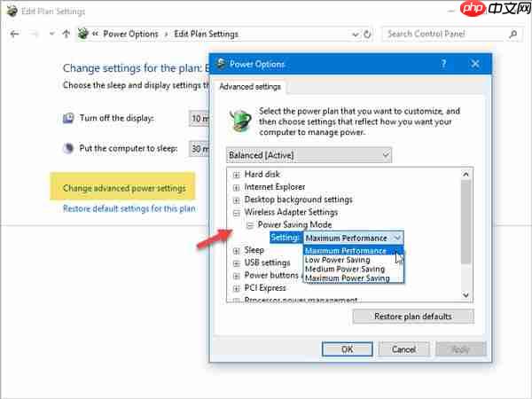Open the Balanced [Active] power plan dropdown

[x=309, y=155]
